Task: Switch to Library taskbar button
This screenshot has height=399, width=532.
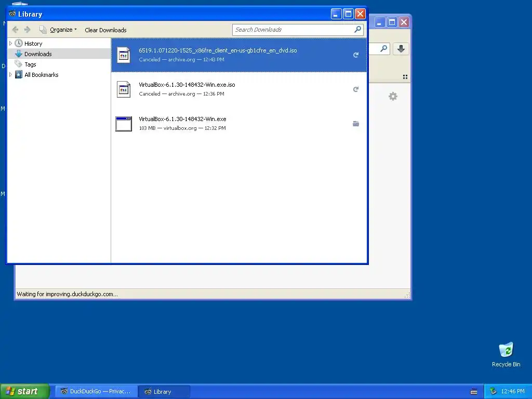Action: point(164,392)
